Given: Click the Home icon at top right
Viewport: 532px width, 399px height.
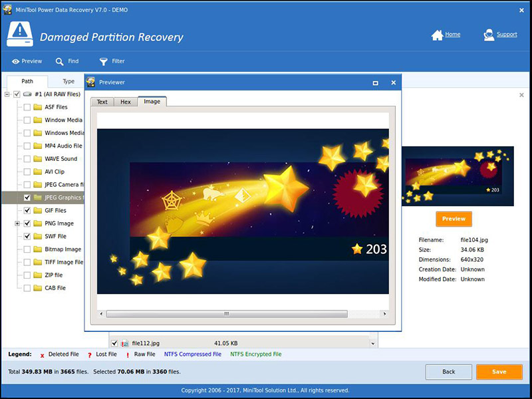Looking at the screenshot, I should point(438,34).
